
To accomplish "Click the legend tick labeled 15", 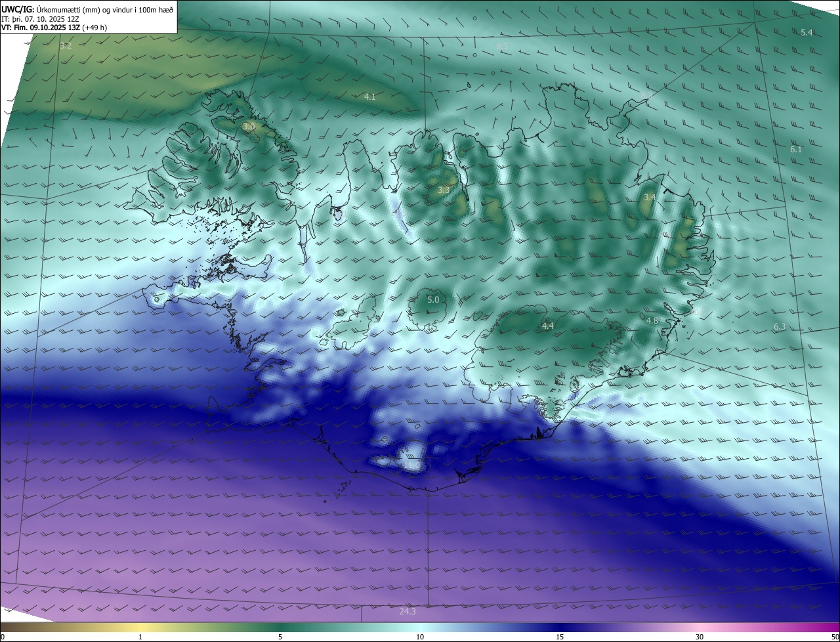I will pyautogui.click(x=560, y=637).
